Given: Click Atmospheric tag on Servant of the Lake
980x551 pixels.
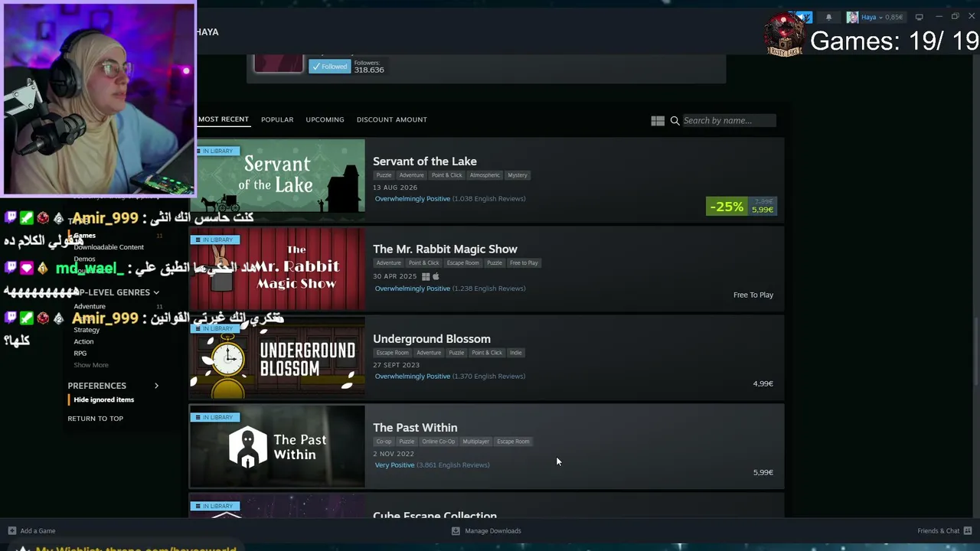Looking at the screenshot, I should pos(485,175).
